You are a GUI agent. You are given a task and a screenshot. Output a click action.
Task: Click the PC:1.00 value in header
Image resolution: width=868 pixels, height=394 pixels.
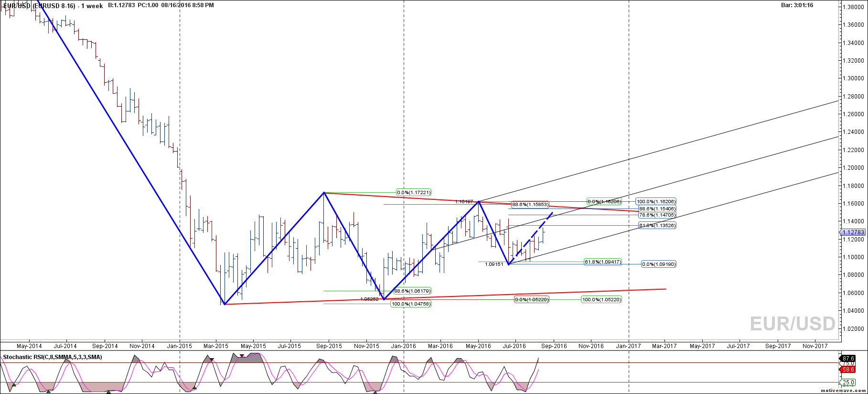(x=148, y=5)
